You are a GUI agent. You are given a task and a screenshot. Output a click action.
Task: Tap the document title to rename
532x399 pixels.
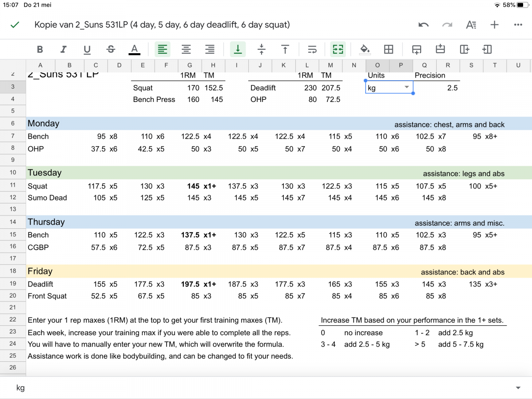coord(162,25)
